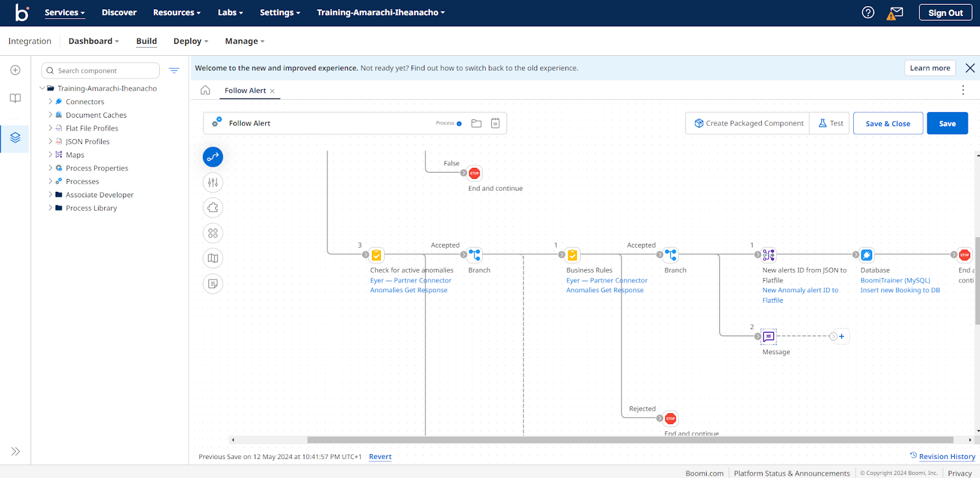Open the Discover menu item
The width and height of the screenshot is (980, 478).
(x=119, y=12)
